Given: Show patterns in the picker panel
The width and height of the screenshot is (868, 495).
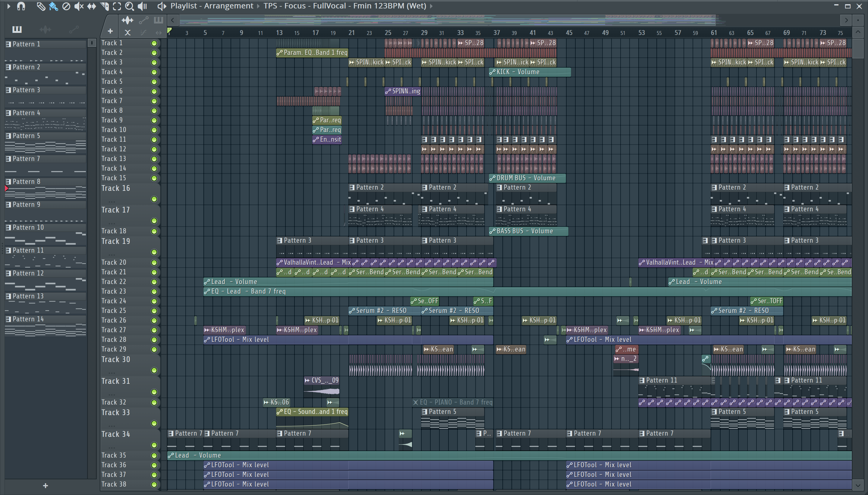Looking at the screenshot, I should click(x=17, y=30).
